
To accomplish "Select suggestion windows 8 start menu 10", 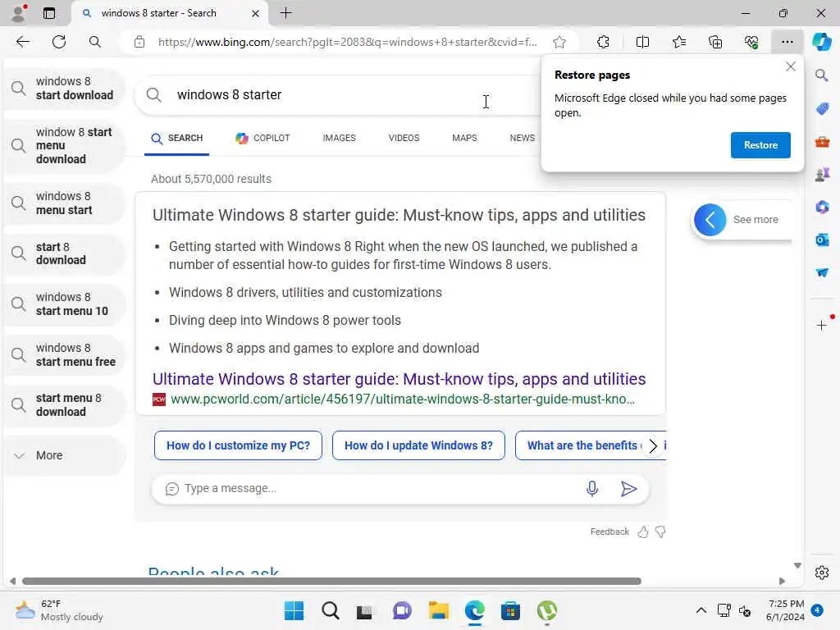I will 64,304.
